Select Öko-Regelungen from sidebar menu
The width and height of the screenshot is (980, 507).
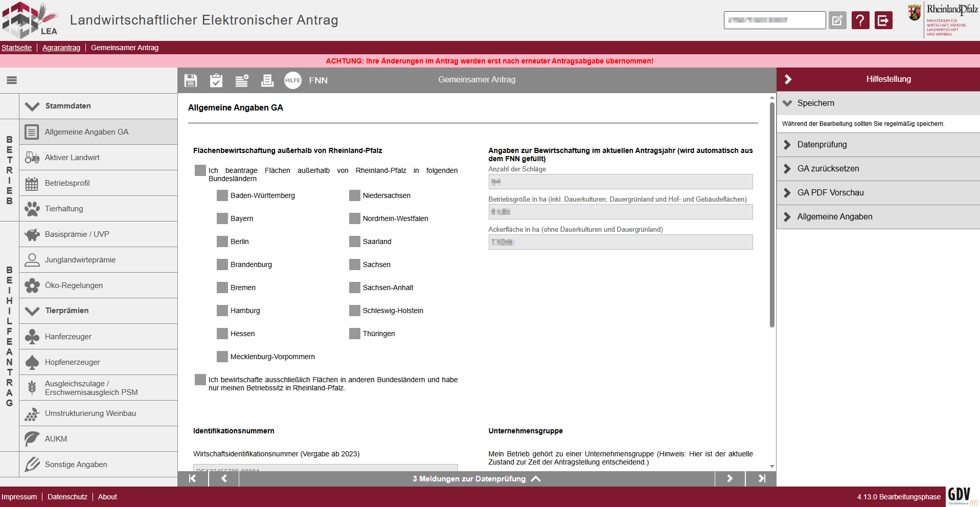coord(74,285)
